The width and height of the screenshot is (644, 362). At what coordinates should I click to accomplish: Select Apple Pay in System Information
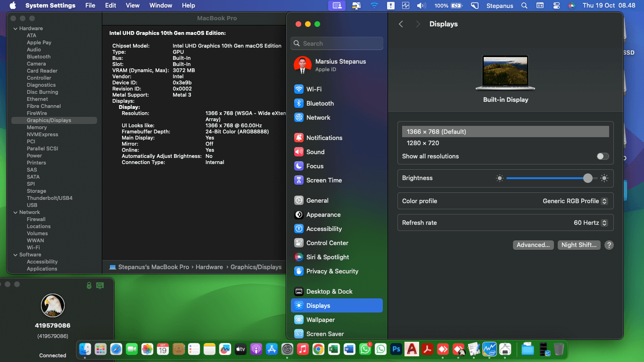(x=39, y=42)
